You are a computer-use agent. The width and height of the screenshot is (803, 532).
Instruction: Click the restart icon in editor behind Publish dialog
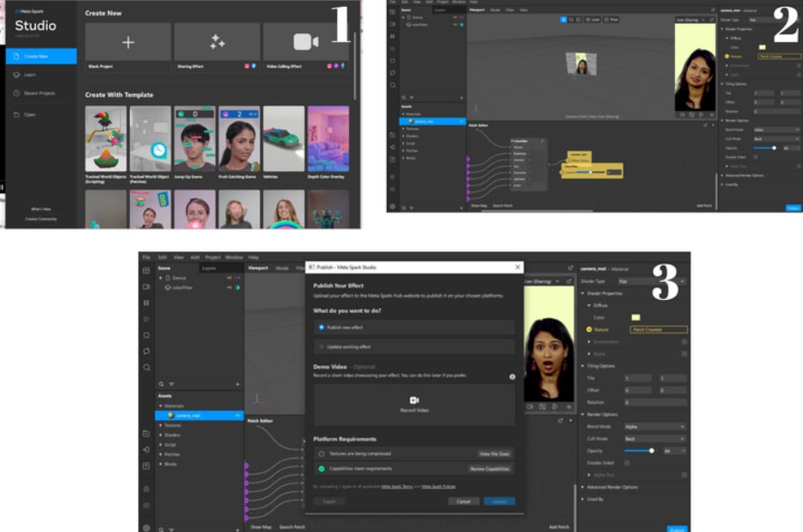[146, 352]
